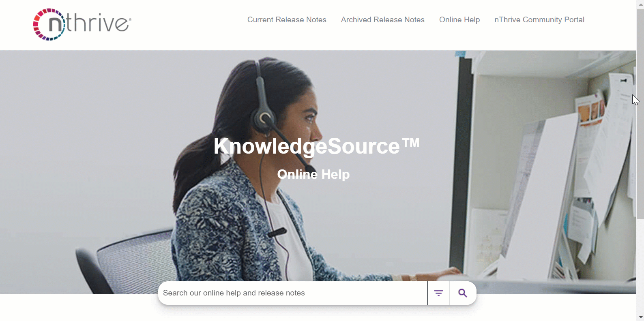The image size is (644, 321).
Task: Click the scrollbar down arrow
Action: pyautogui.click(x=640, y=317)
